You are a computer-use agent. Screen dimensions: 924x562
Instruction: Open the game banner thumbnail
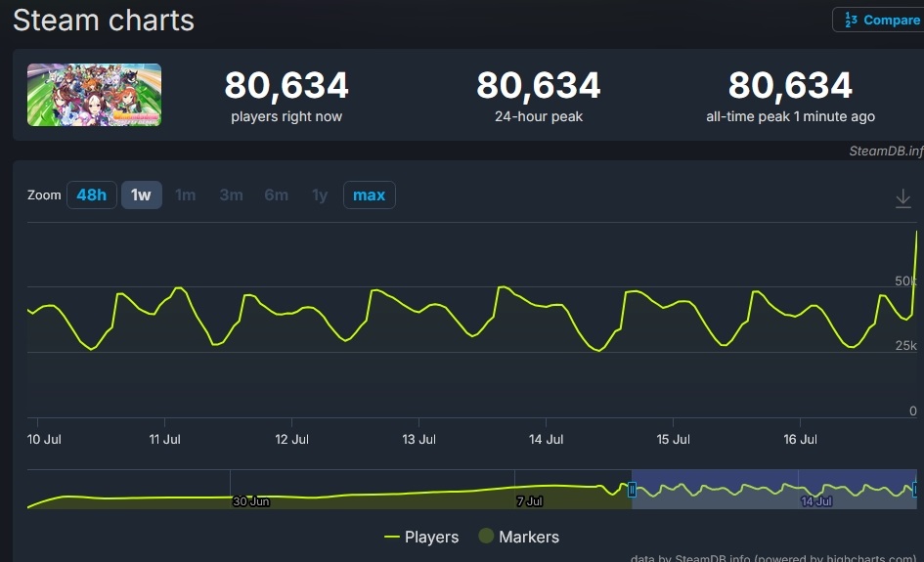point(94,95)
